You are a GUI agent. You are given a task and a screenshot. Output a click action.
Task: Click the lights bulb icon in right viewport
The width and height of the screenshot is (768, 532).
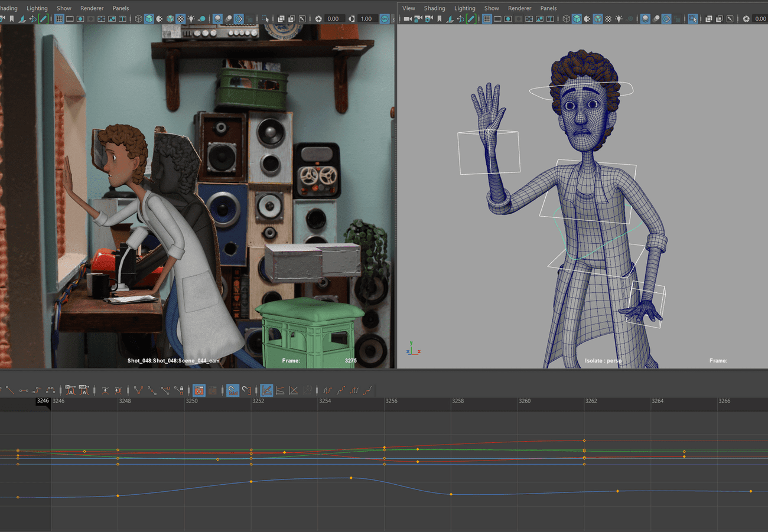tap(619, 19)
